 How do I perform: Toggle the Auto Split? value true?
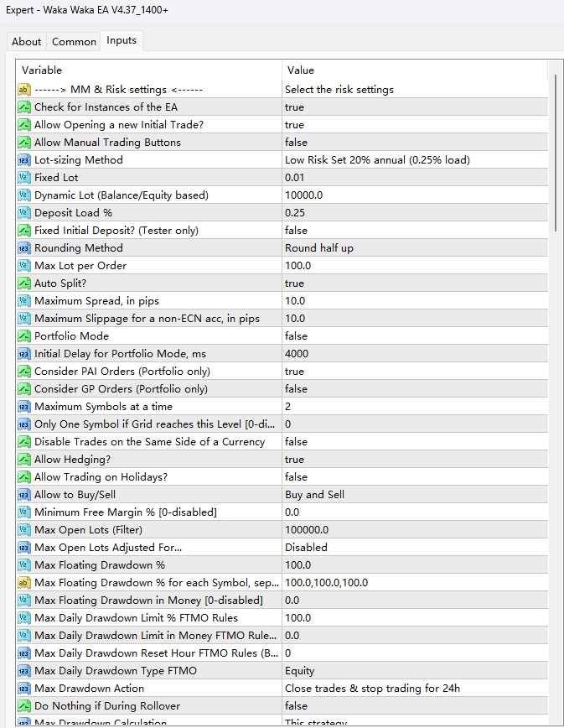click(415, 283)
